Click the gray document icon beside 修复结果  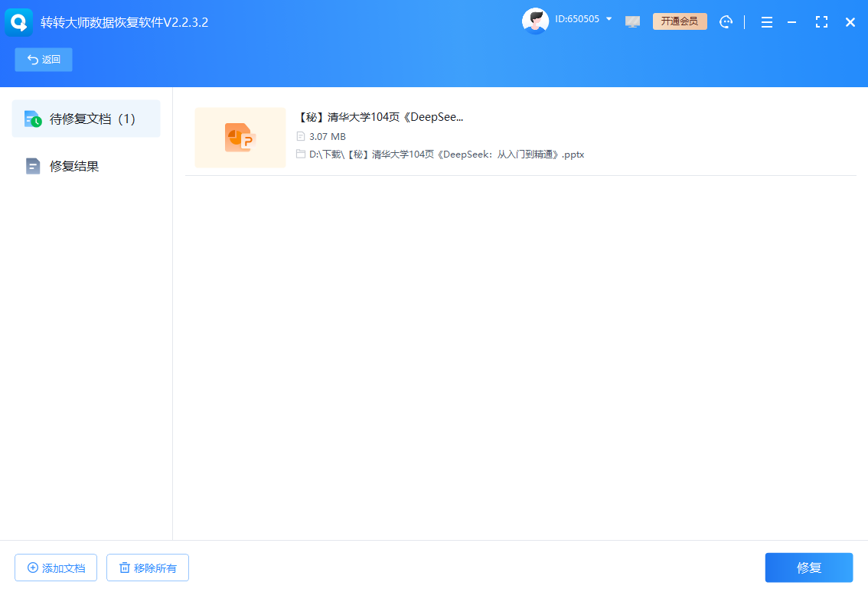[32, 166]
